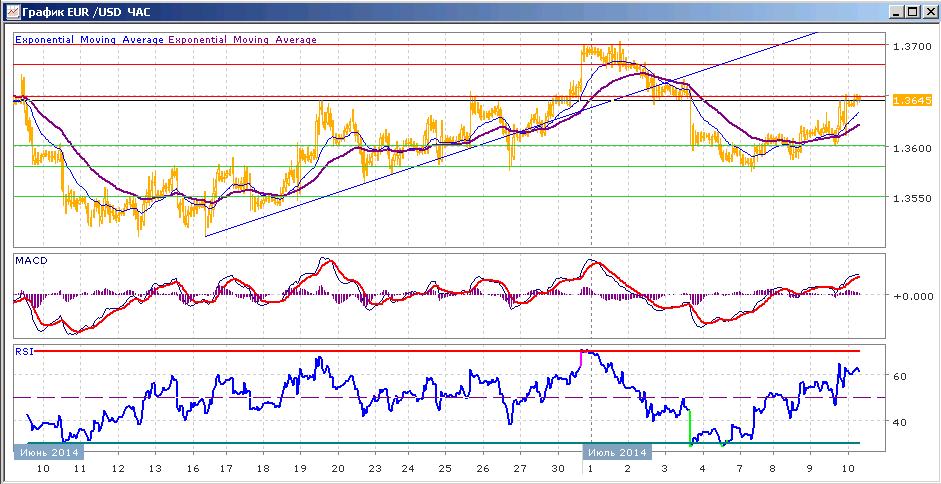Click the RSI axis value 60
The image size is (941, 484).
tap(900, 377)
